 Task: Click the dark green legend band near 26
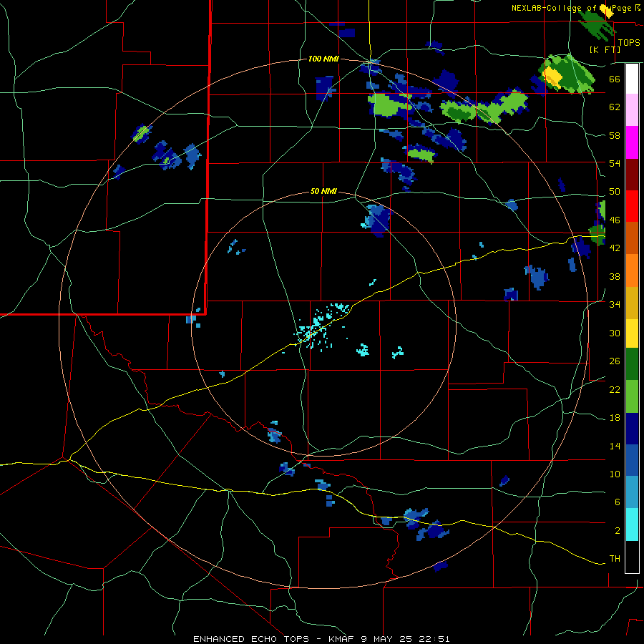point(632,364)
